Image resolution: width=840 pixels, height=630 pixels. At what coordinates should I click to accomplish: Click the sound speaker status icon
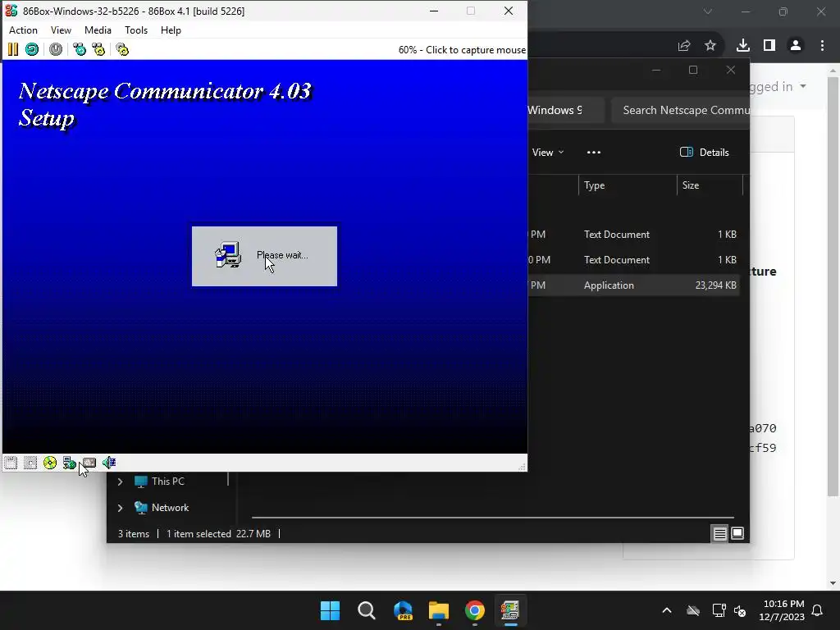tap(109, 463)
